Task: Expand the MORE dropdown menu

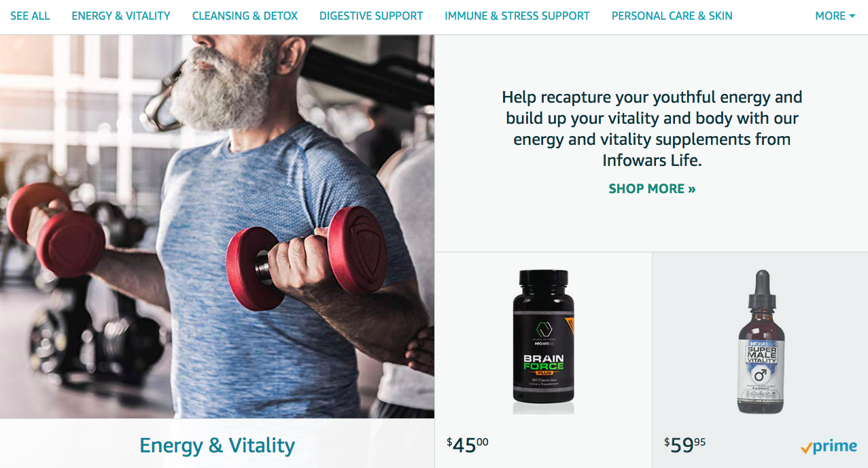Action: [835, 16]
